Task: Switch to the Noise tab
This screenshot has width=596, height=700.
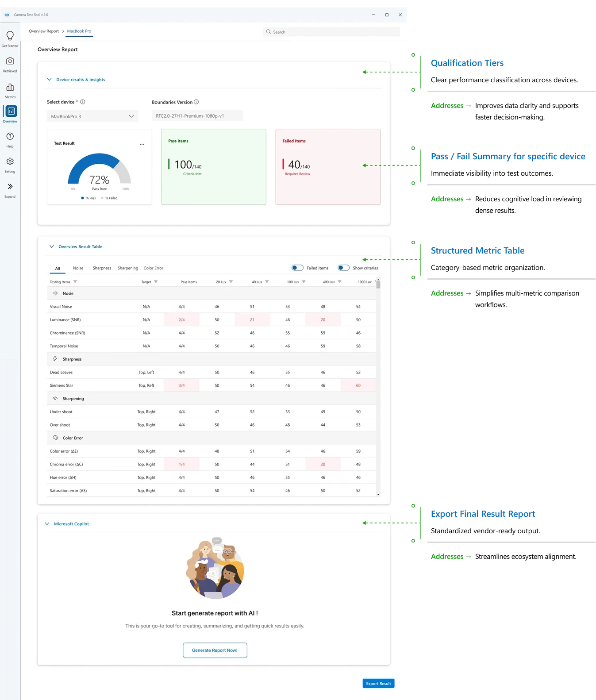Action: [78, 268]
